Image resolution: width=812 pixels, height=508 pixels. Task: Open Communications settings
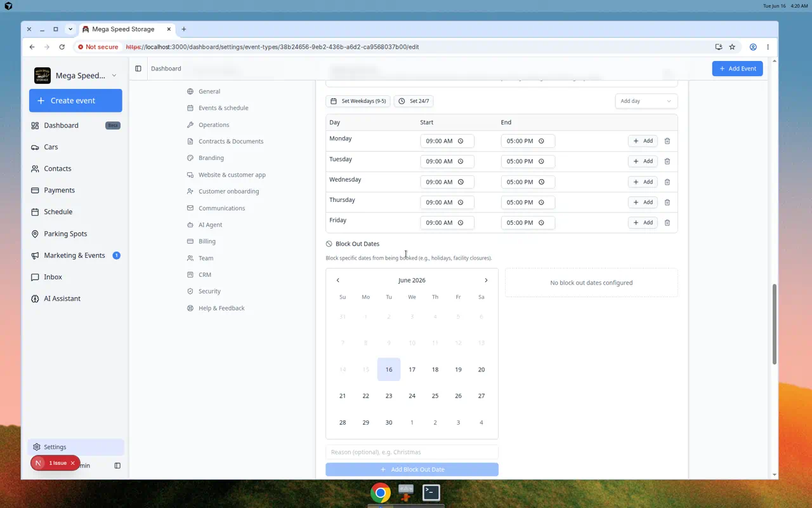[221, 208]
